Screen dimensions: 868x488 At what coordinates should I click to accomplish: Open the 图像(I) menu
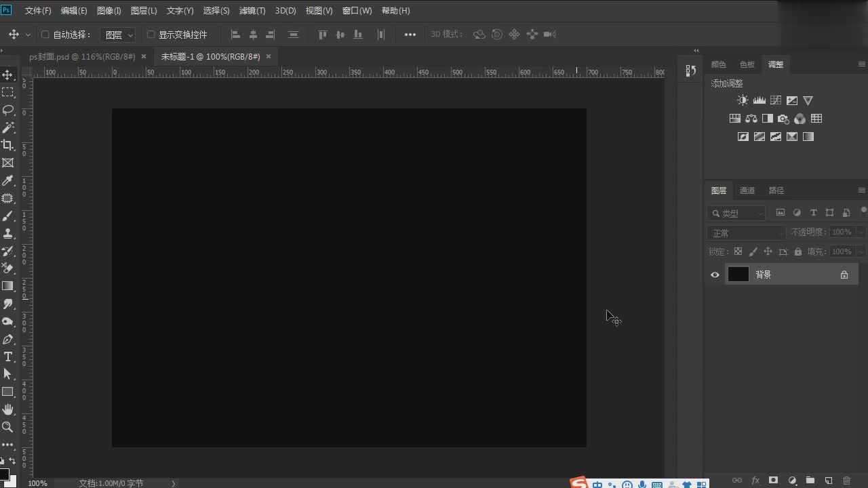108,11
